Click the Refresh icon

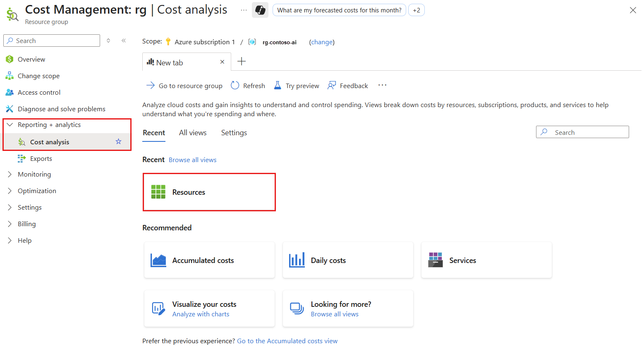tap(235, 85)
